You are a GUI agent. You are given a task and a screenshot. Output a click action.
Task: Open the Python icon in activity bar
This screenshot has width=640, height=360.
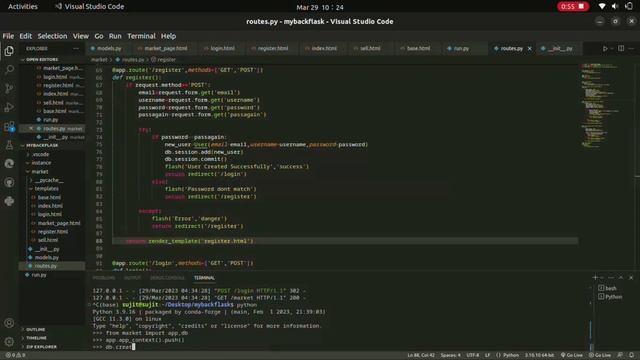coord(9,201)
